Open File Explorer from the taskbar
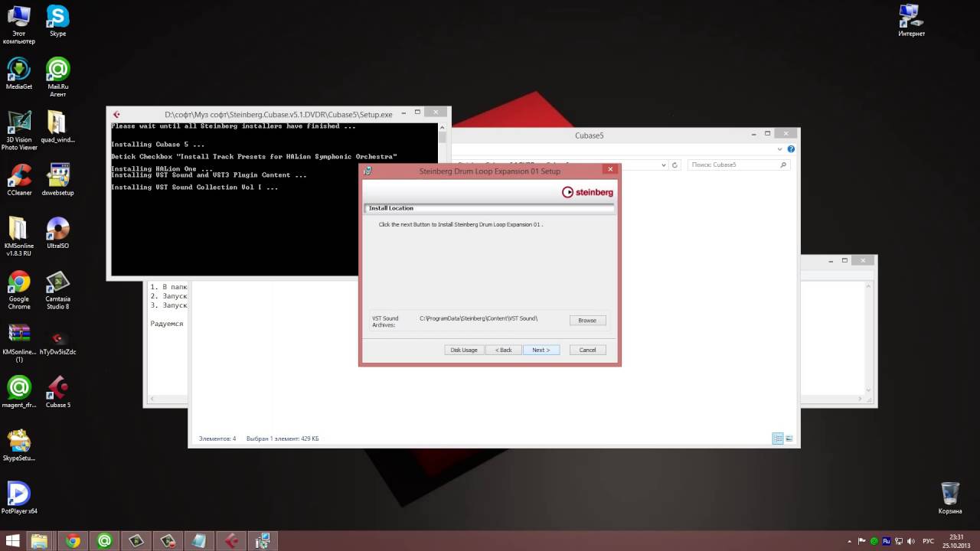The width and height of the screenshot is (980, 551). pyautogui.click(x=40, y=541)
